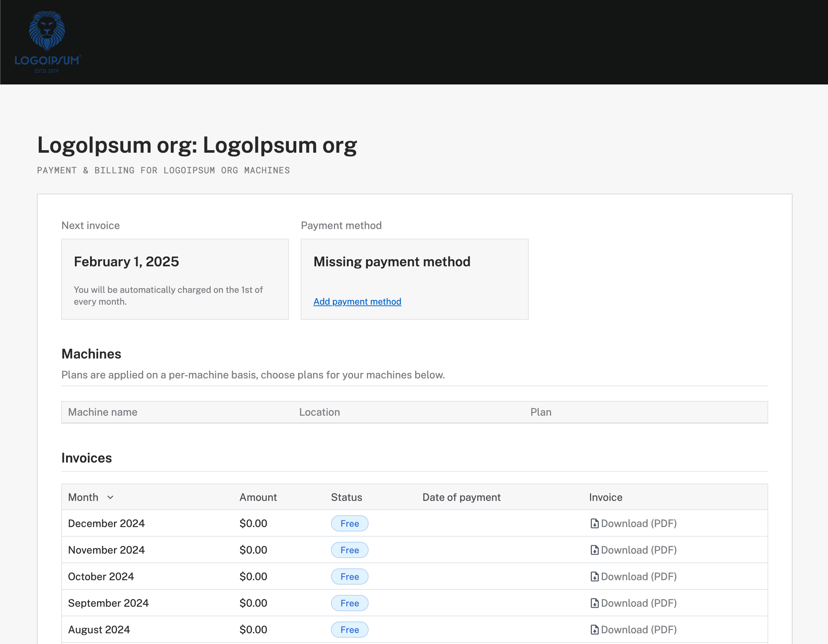Select the Free badge on August 2024
Viewport: 828px width, 644px height.
(x=349, y=630)
